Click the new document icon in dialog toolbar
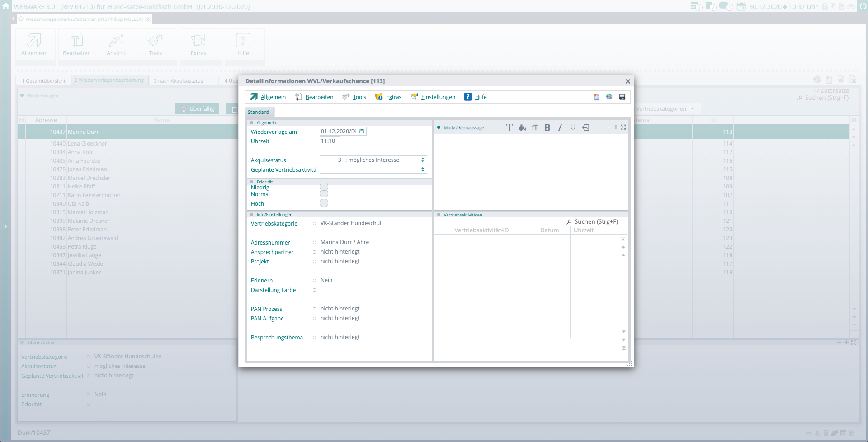 pos(596,97)
